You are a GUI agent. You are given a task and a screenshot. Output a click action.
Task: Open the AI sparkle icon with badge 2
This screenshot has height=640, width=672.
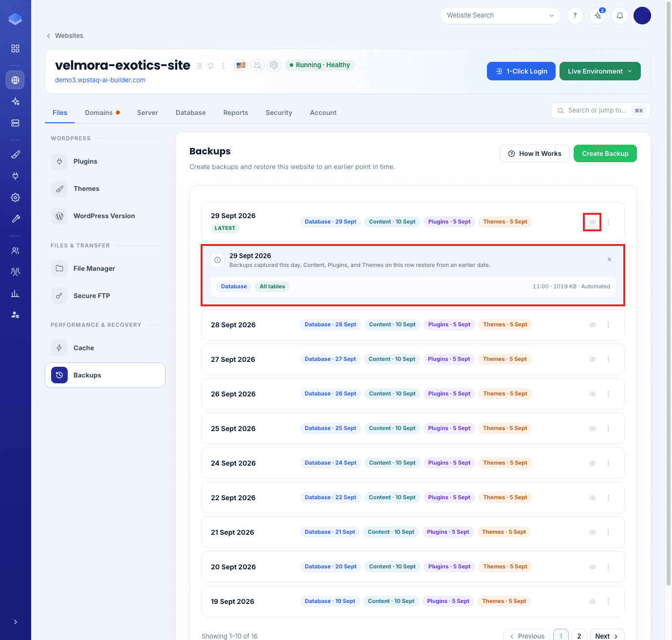point(597,16)
